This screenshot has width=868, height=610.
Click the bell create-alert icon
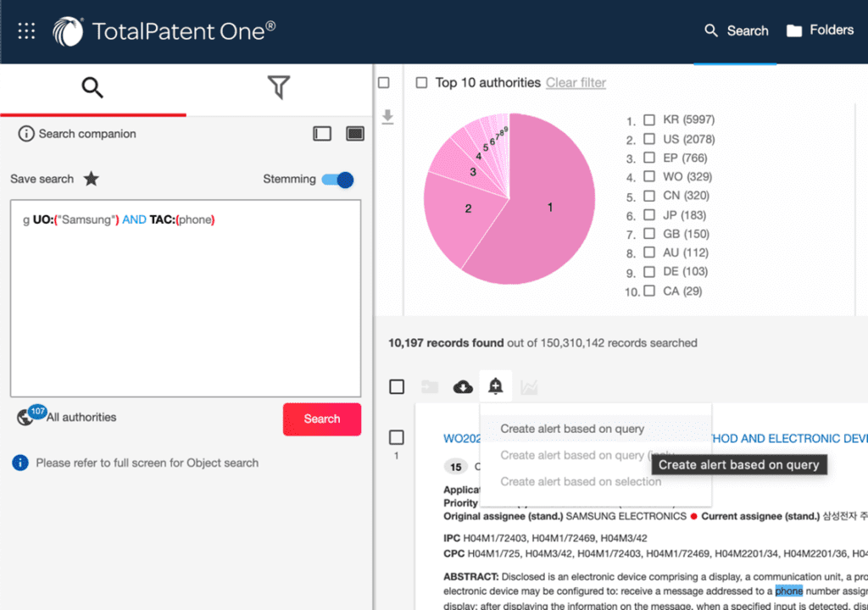[x=495, y=385]
